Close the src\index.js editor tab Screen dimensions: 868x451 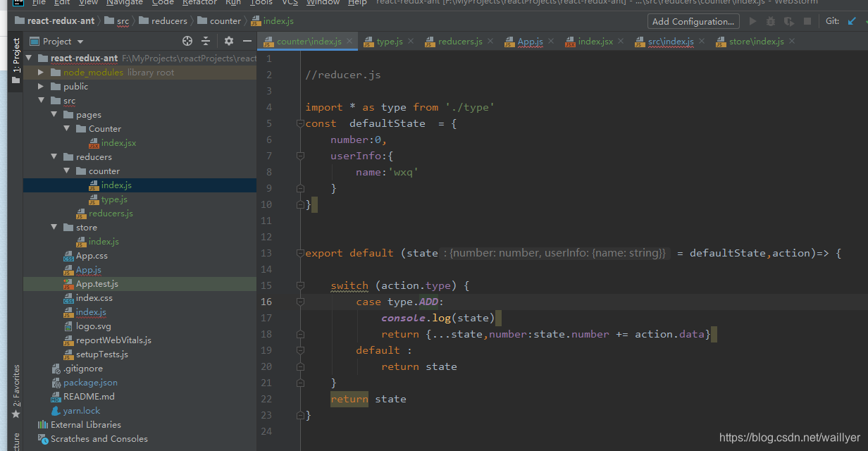[x=701, y=42]
